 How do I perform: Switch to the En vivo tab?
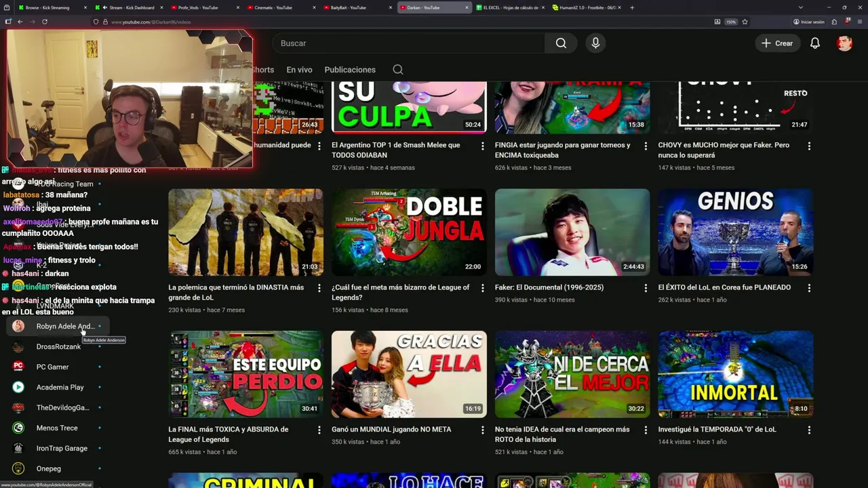coord(299,70)
